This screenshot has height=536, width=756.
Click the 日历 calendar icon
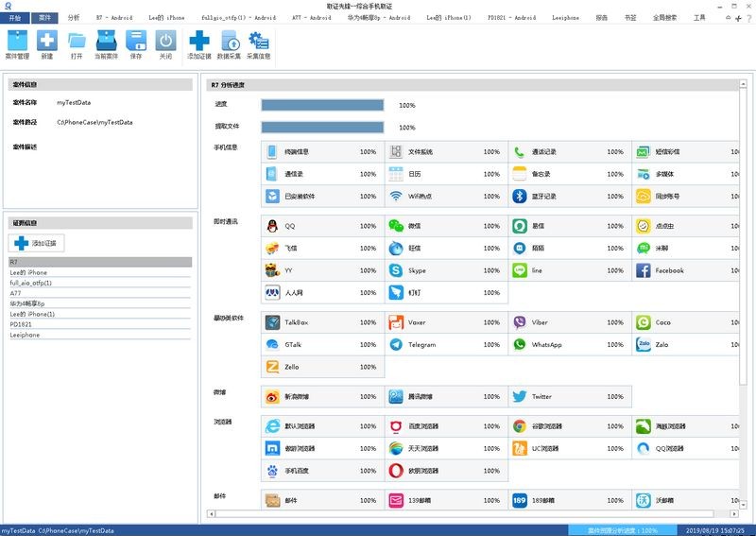pos(396,174)
